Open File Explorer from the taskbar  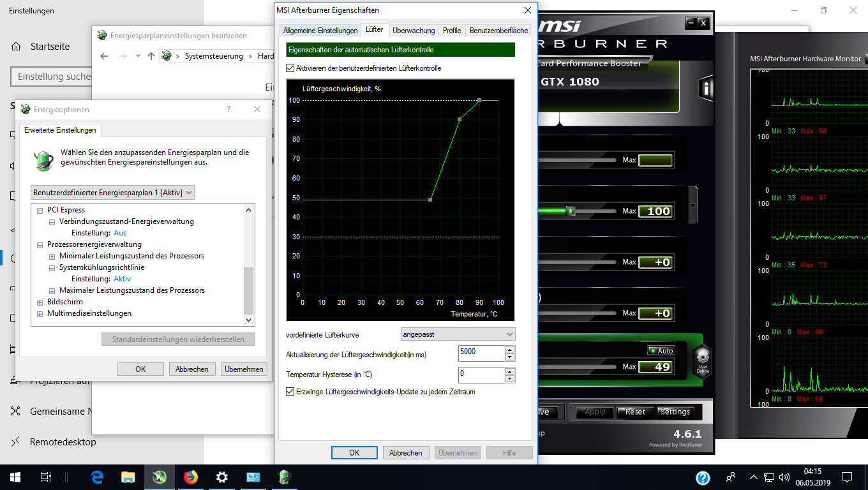click(x=128, y=477)
